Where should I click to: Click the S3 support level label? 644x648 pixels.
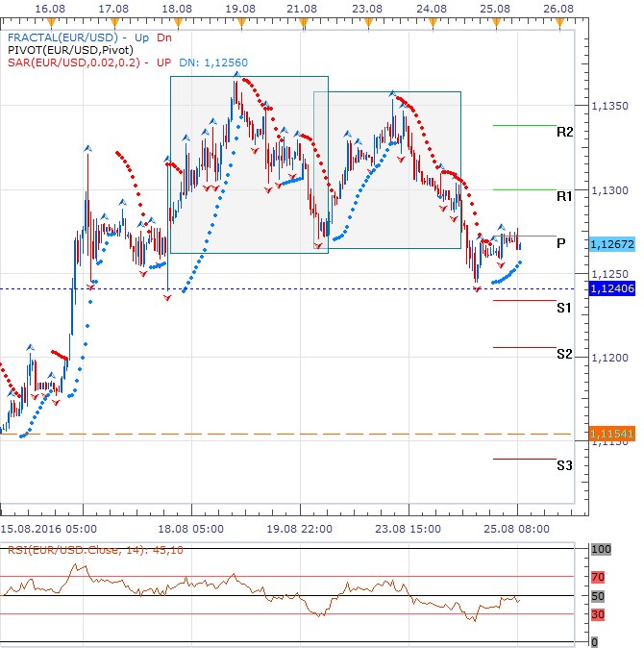coord(565,465)
